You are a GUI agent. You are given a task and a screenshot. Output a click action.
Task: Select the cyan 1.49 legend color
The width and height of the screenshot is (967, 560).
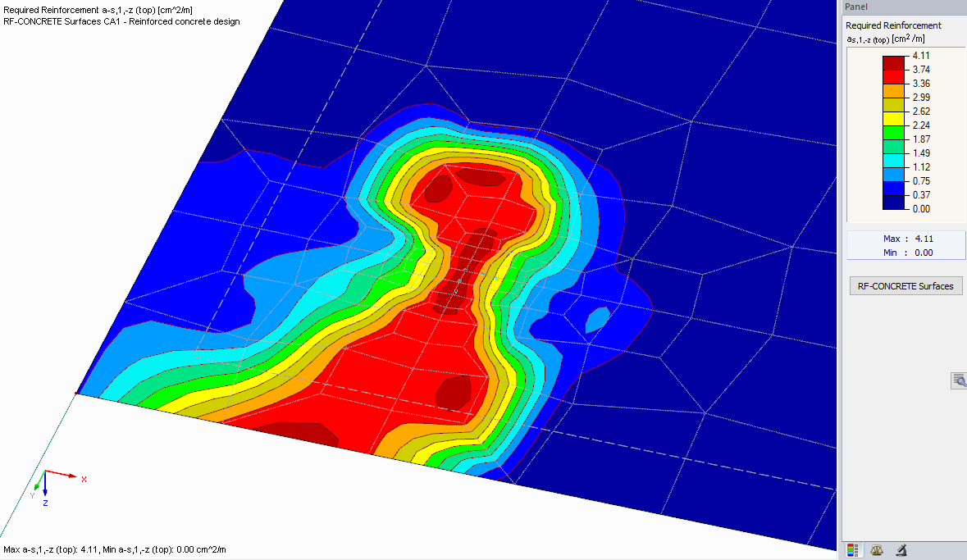(894, 161)
